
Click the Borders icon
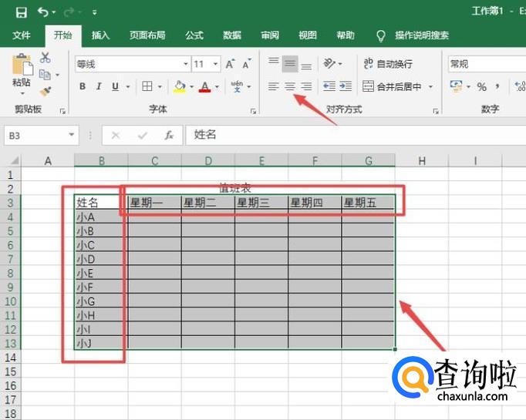coord(147,86)
